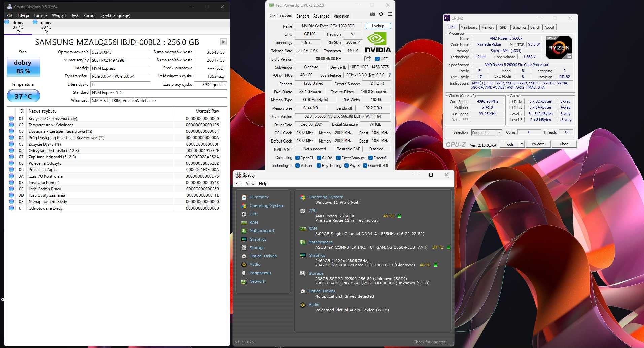Select the Network icon in Speccy sidebar
The height and width of the screenshot is (348, 644).
(x=244, y=281)
